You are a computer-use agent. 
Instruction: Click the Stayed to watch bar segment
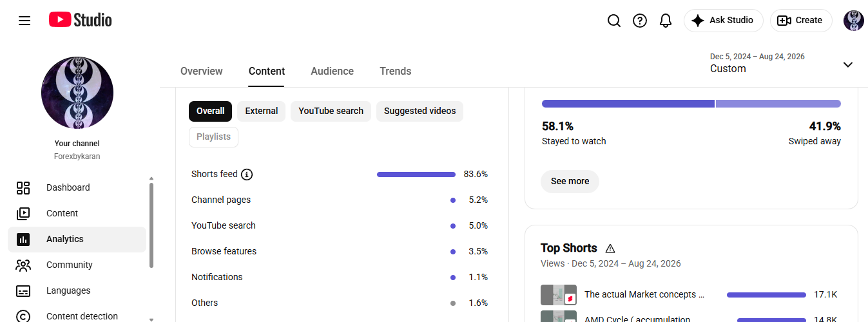pos(628,104)
